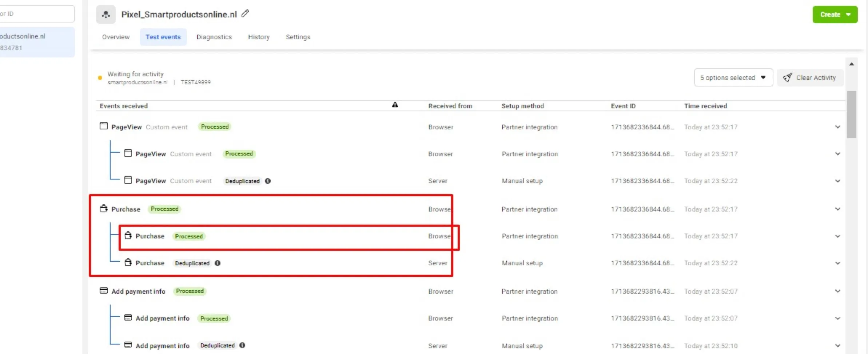Expand the nested Processed PageView row chevron

coord(837,154)
